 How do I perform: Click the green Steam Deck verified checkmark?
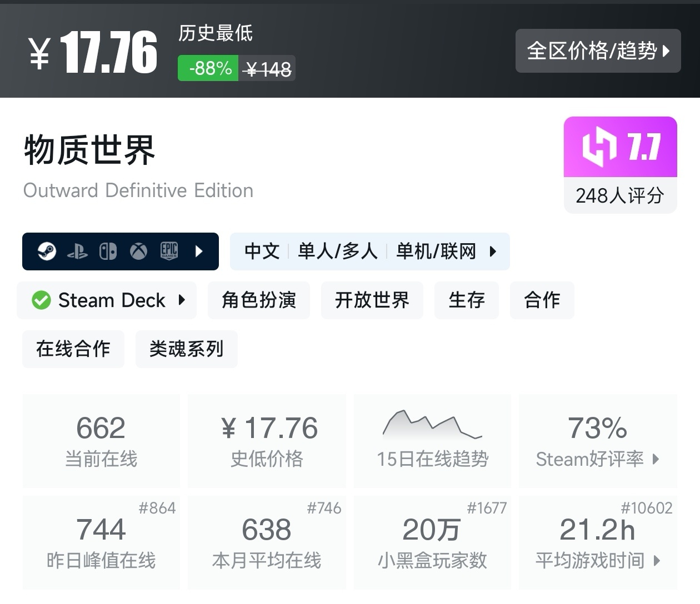click(x=41, y=300)
